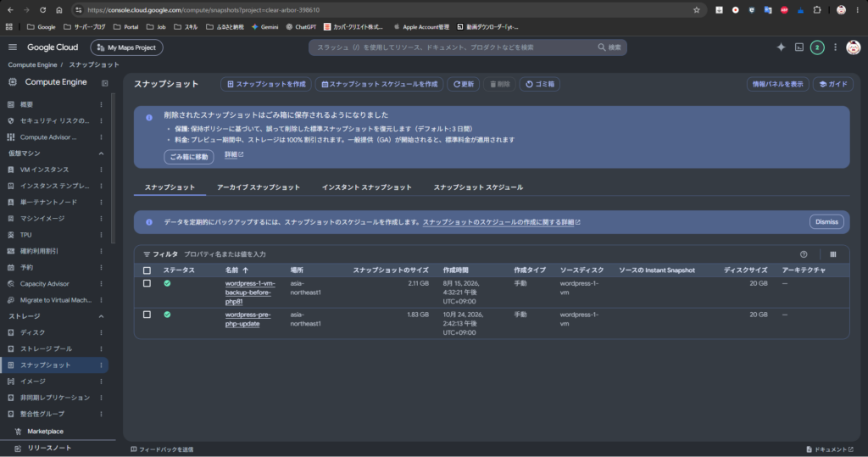The height and width of the screenshot is (457, 868).
Task: Open column display options icon
Action: [833, 254]
